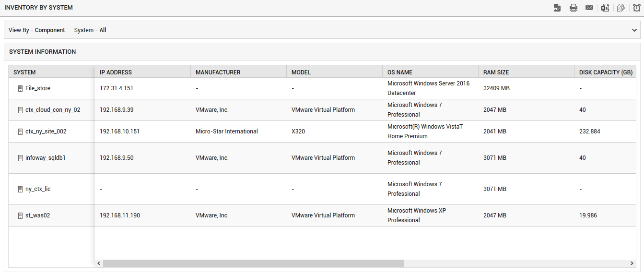Expand the View By filter chevron
The image size is (644, 275).
click(635, 30)
